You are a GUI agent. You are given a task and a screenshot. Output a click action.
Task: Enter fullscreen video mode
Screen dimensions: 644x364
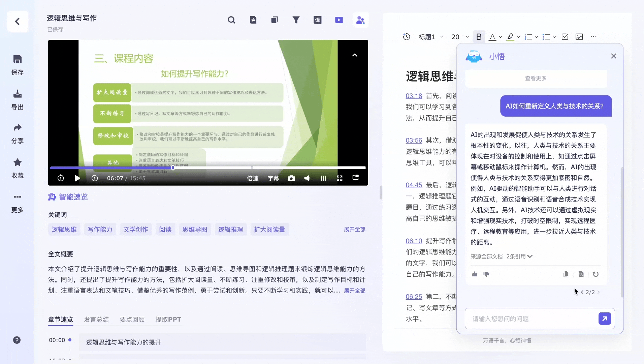coord(340,178)
